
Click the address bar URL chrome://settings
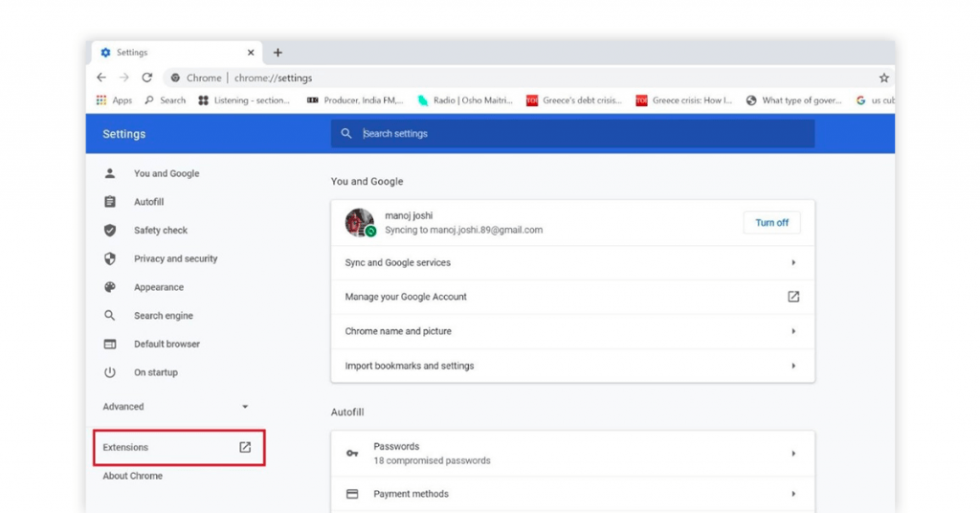[x=273, y=78]
